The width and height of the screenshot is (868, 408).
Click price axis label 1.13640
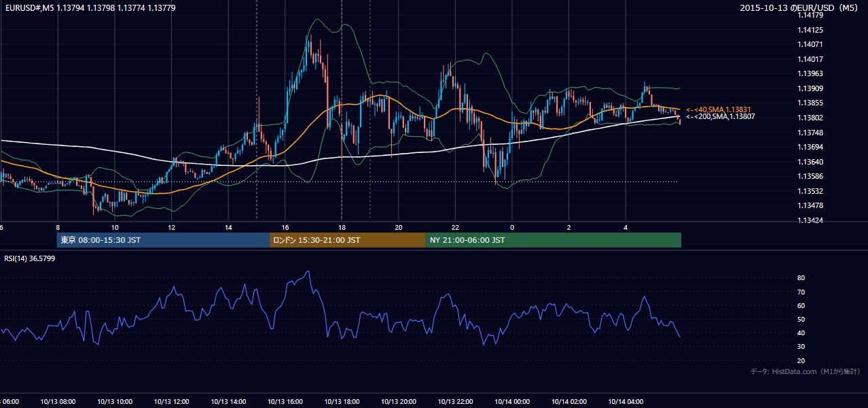[x=810, y=162]
